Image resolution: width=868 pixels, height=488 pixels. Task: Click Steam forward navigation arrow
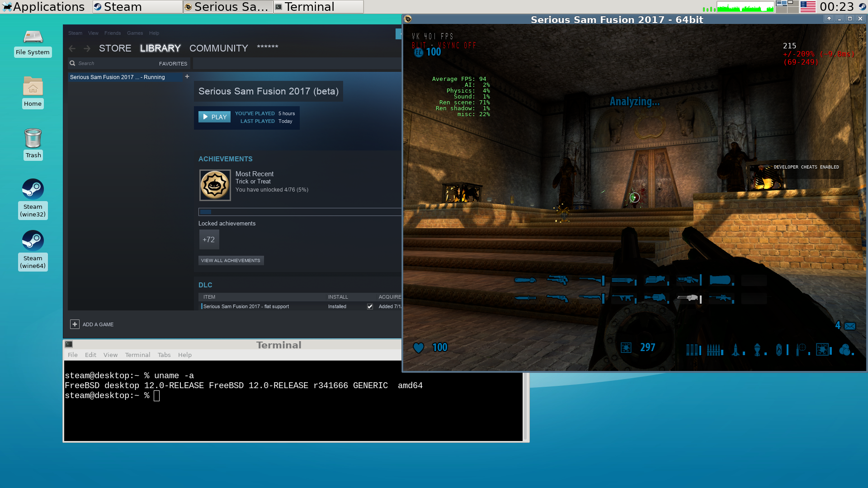(x=87, y=48)
